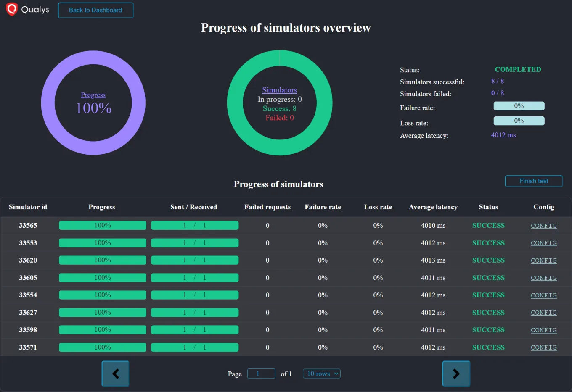Click the next page arrow
572x392 pixels.
(456, 374)
